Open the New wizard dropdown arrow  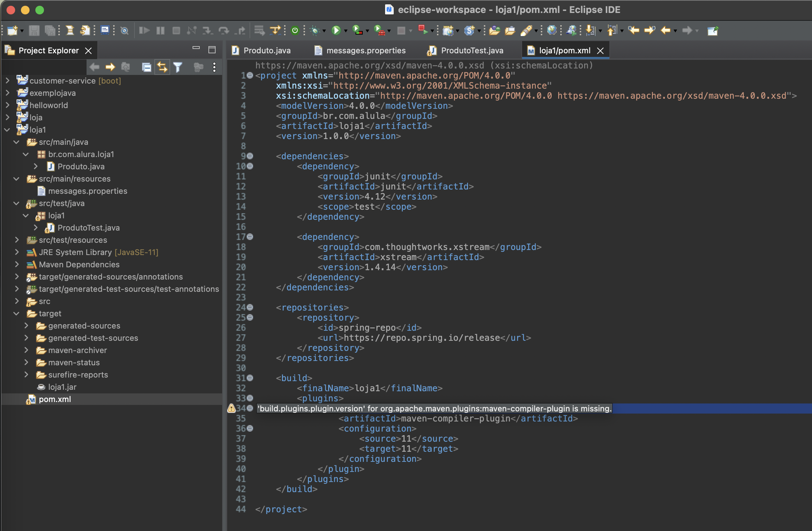22,31
